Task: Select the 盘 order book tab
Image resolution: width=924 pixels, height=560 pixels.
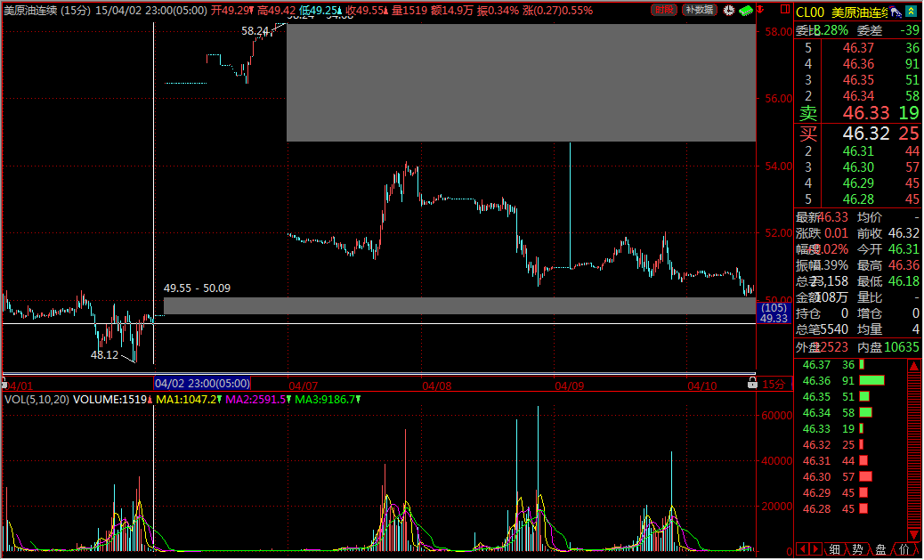Action: click(880, 549)
